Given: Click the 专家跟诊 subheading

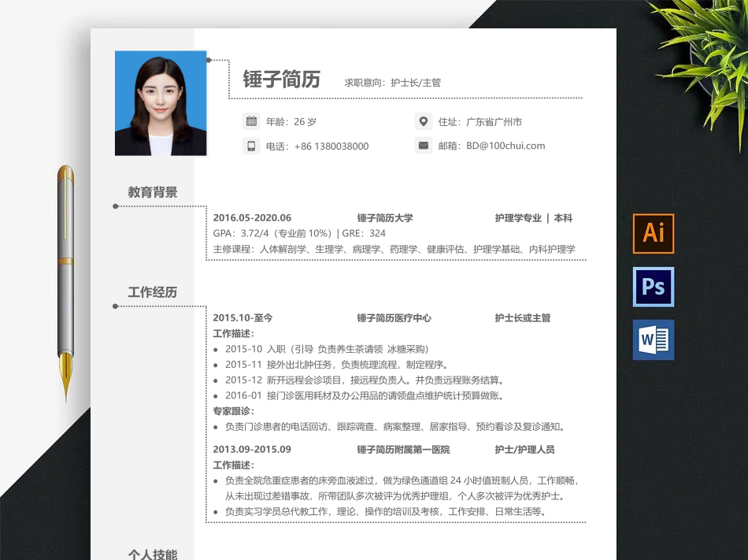Looking at the screenshot, I should tap(234, 410).
